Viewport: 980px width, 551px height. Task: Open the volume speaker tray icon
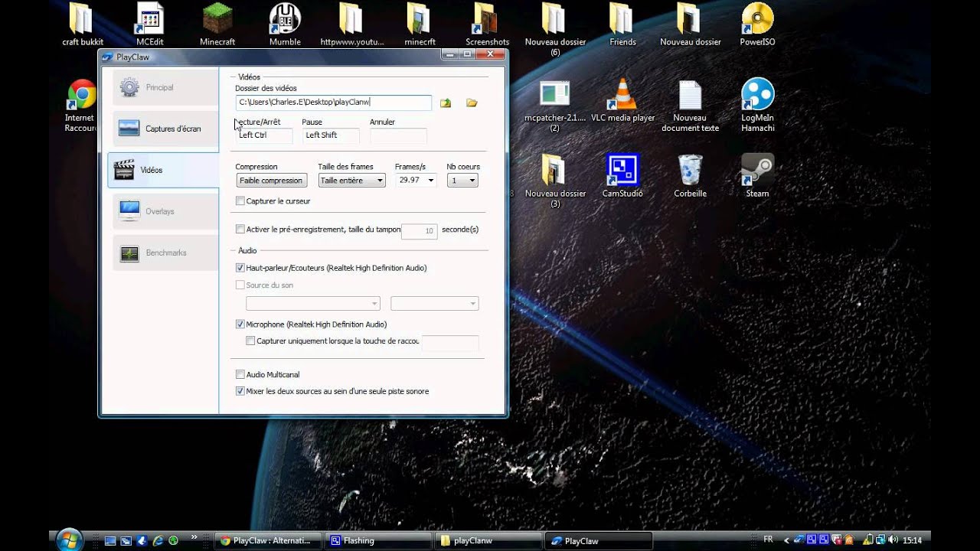[x=893, y=540]
